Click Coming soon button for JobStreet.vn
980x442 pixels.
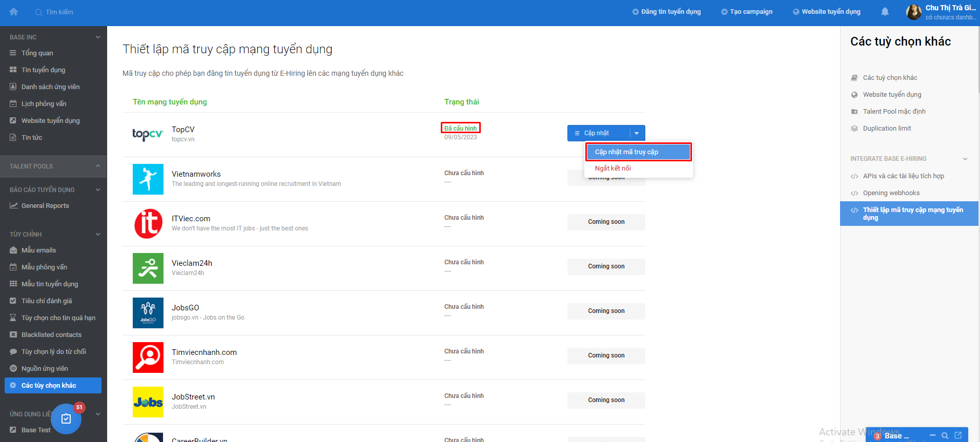pos(606,400)
